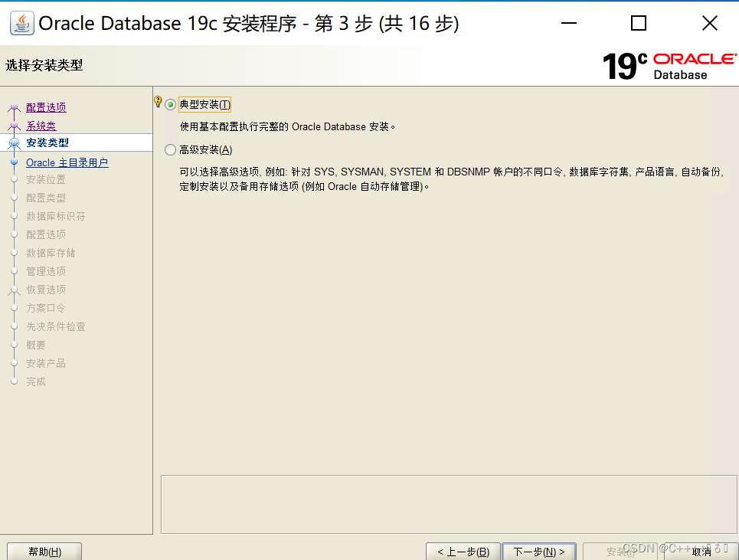The width and height of the screenshot is (739, 560).
Task: Select the 安装类型 step in sidebar
Action: [47, 142]
